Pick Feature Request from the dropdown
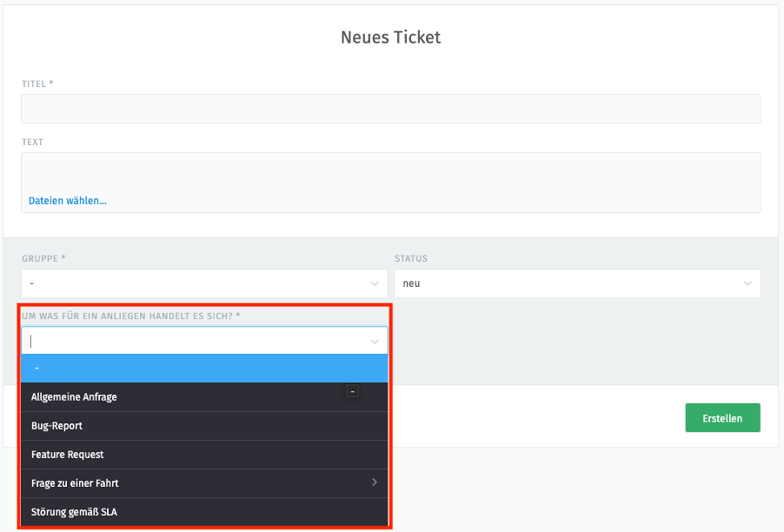Screen dimensions: 784x532 [67, 455]
